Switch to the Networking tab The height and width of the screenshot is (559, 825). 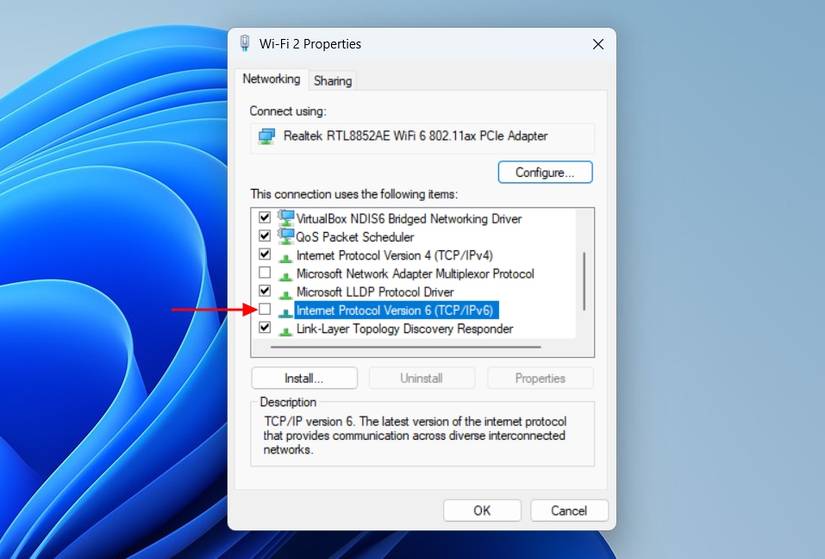pyautogui.click(x=271, y=79)
